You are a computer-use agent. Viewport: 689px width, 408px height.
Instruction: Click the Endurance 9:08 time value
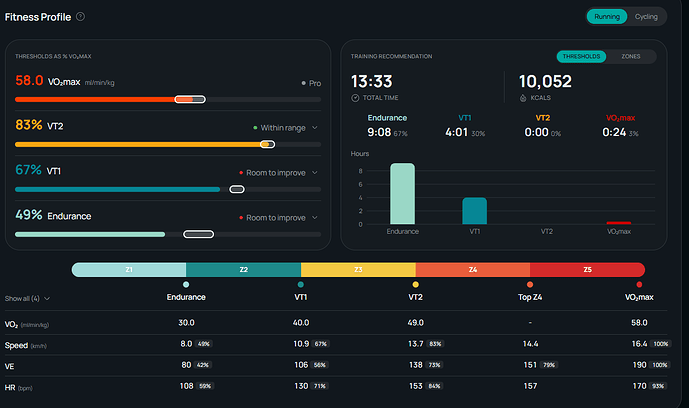[379, 132]
